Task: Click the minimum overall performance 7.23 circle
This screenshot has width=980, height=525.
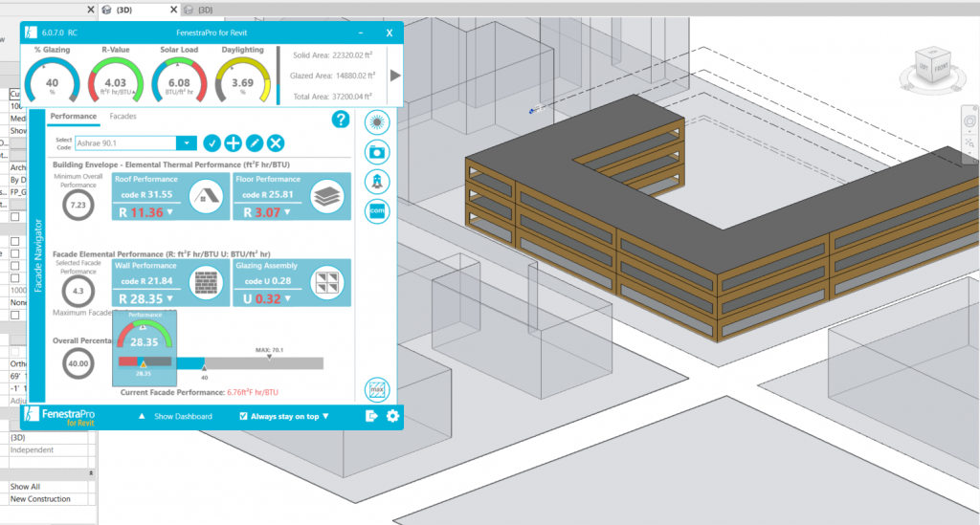Action: [x=78, y=205]
